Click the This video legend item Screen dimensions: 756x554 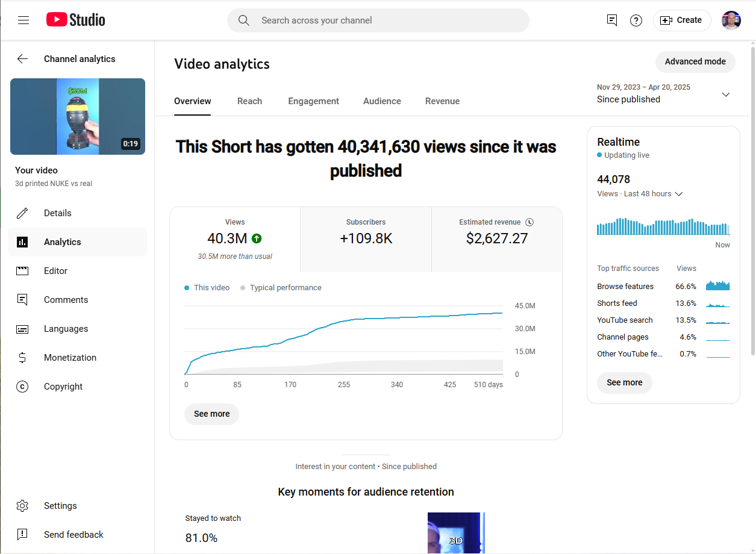[207, 288]
